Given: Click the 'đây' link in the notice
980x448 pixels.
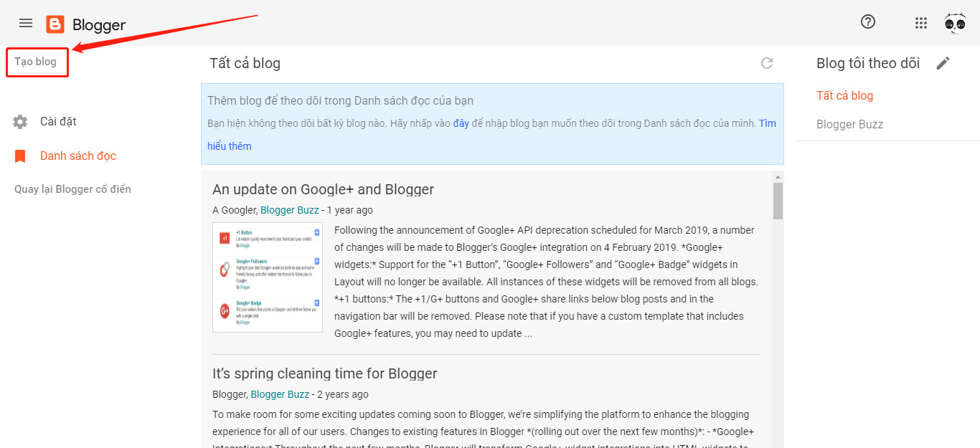Looking at the screenshot, I should [461, 123].
